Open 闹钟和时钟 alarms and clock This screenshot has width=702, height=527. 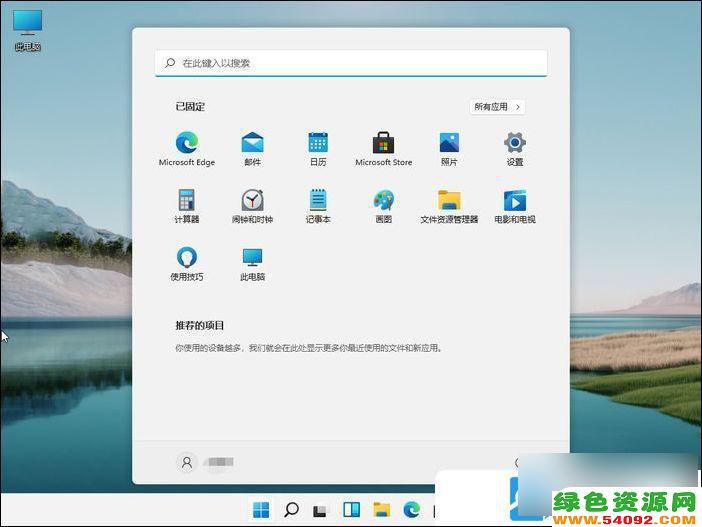pyautogui.click(x=253, y=206)
